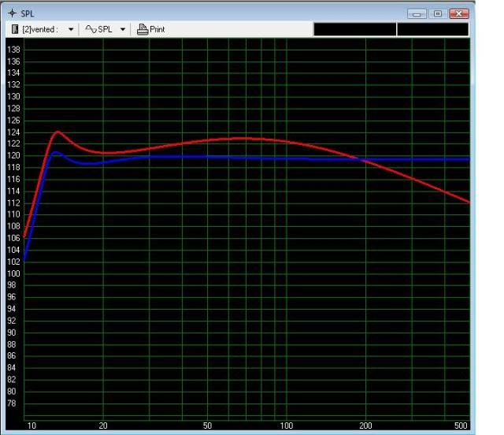Screen dimensions: 504x435
Task: Click the crossing point of red and blue curves
Action: coord(359,159)
